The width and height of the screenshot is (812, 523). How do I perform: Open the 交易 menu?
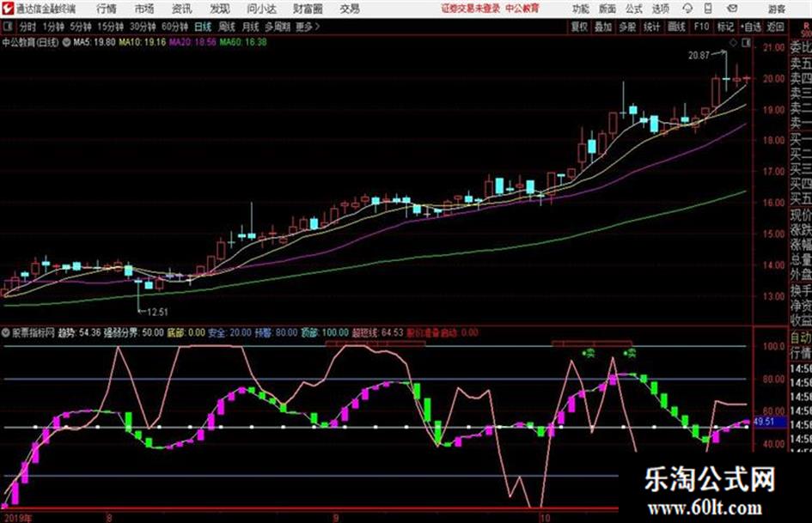[x=350, y=9]
